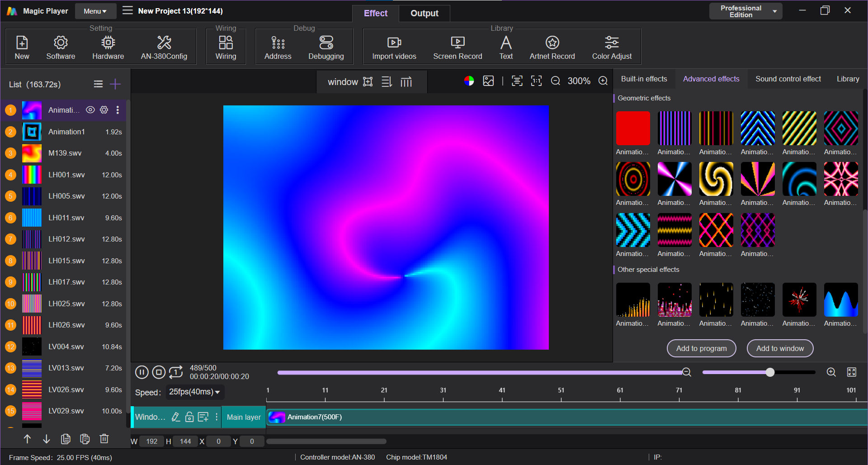The width and height of the screenshot is (868, 465).
Task: Click the Add to program button
Action: [701, 348]
